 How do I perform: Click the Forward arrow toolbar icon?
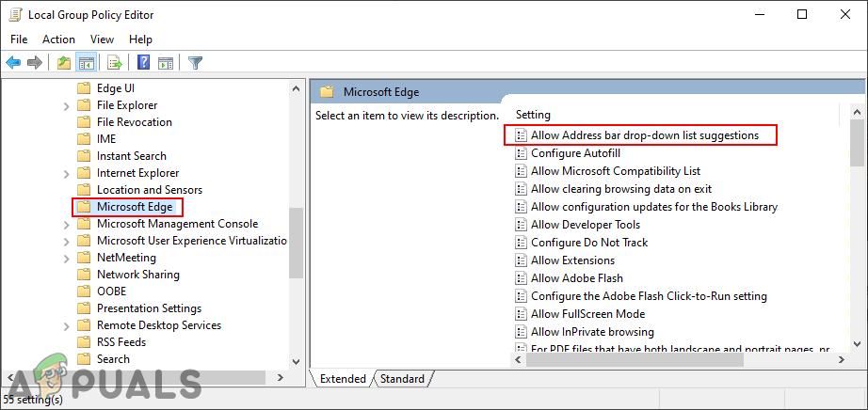pyautogui.click(x=35, y=62)
